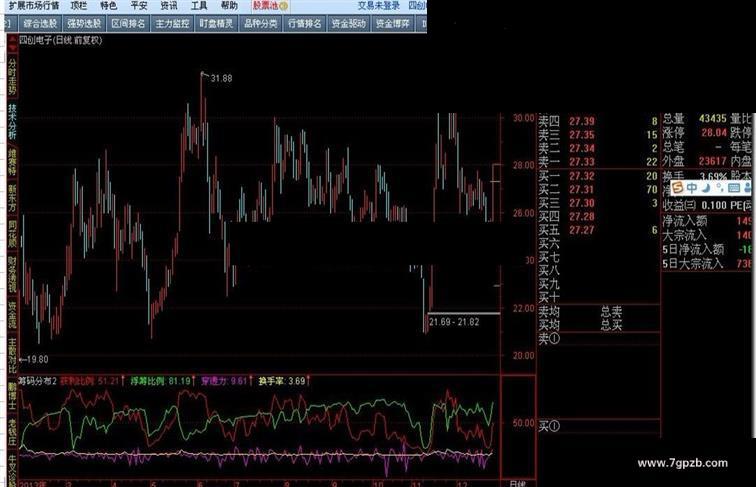Viewport: 756px width, 487px height.
Task: Click the red arrow icon beside 四创电子 title
Action: 12,41
